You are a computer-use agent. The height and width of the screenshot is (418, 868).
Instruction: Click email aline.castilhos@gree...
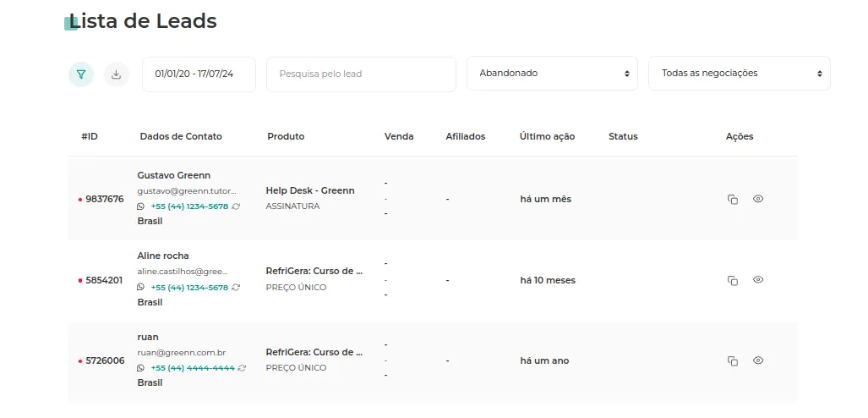point(183,272)
